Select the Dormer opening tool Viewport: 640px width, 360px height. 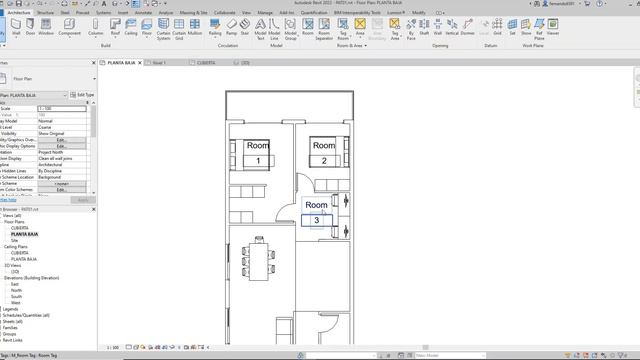tap(467, 27)
